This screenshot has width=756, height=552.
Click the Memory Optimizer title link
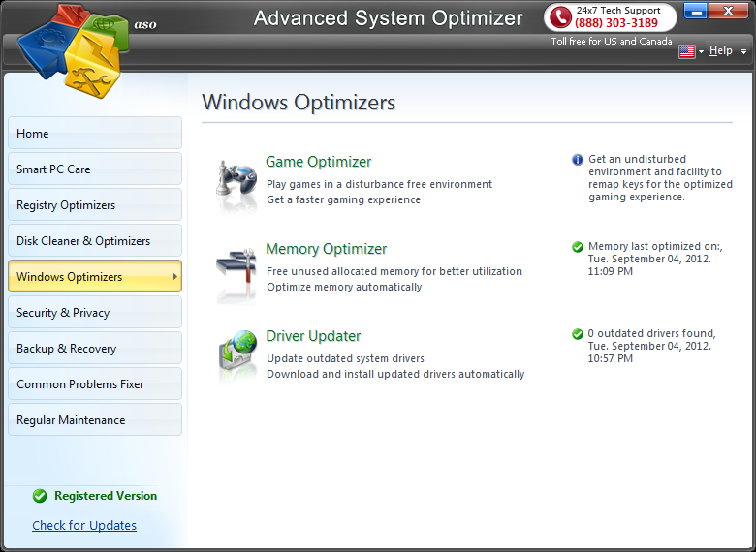pos(327,249)
